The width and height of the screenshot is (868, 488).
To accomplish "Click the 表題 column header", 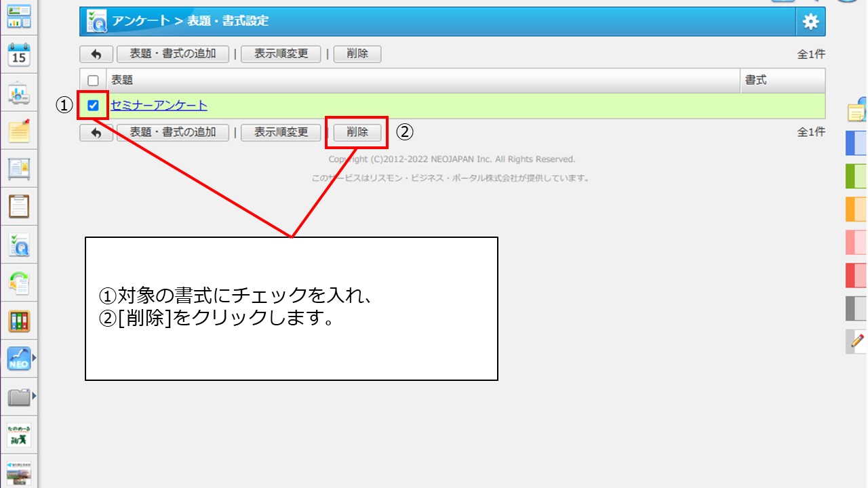I will point(423,81).
